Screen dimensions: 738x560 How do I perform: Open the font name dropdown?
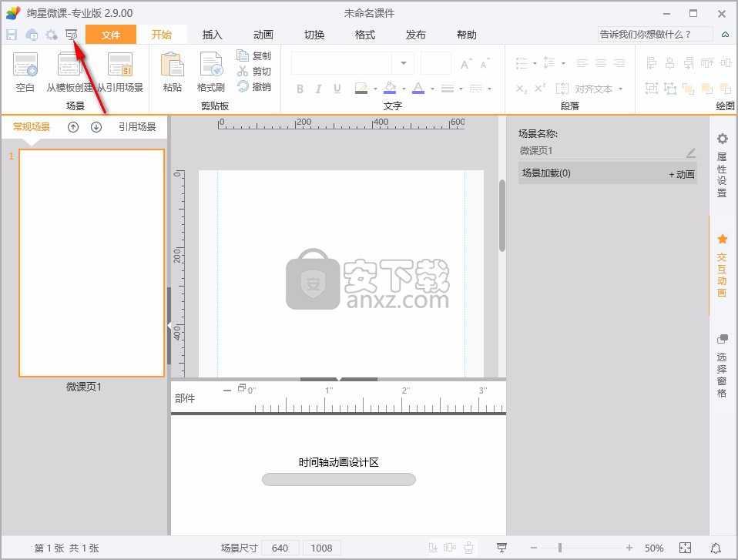(404, 63)
